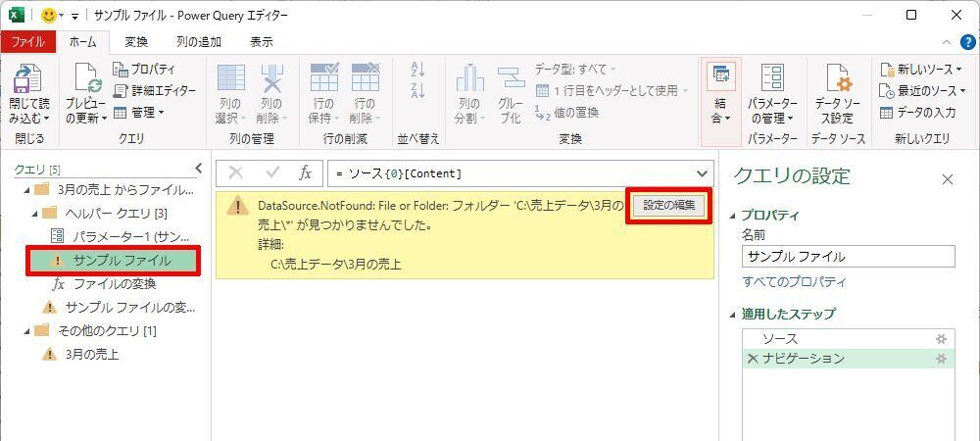
Task: Collapse the Queries pane with the chevron
Action: (x=199, y=168)
